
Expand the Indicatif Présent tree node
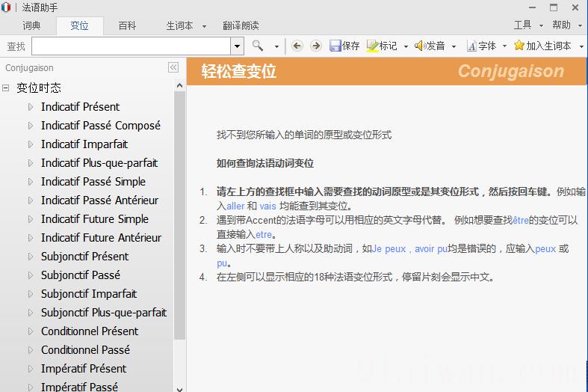(31, 107)
